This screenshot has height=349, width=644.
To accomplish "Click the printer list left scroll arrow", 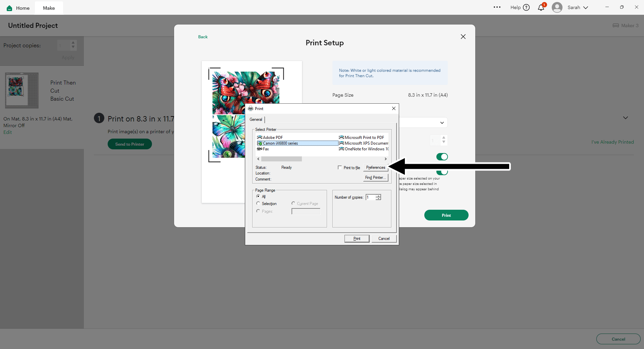I will pos(258,159).
